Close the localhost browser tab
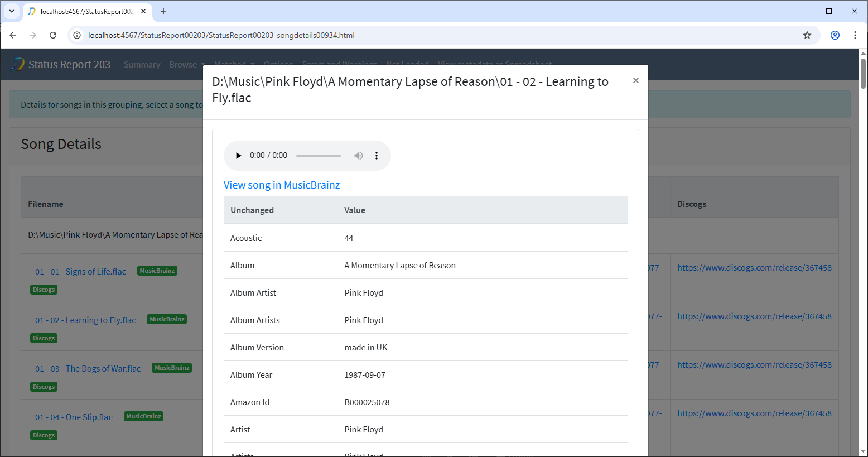Screen dimensions: 868x457 (143, 11)
